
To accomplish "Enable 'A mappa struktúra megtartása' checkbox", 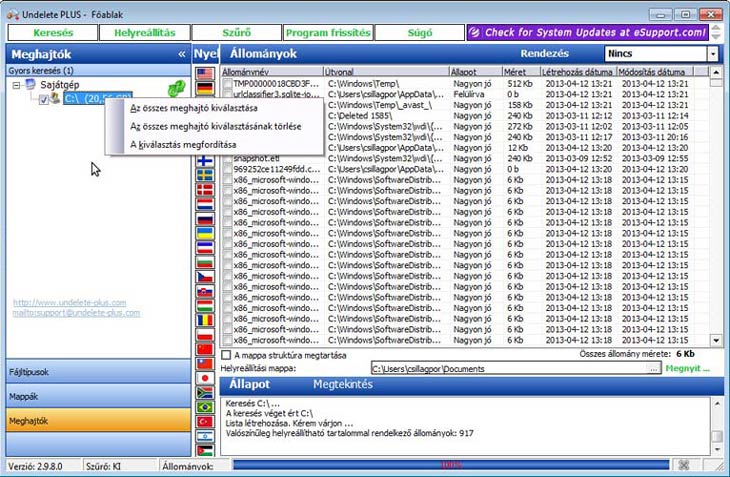I will tap(226, 354).
